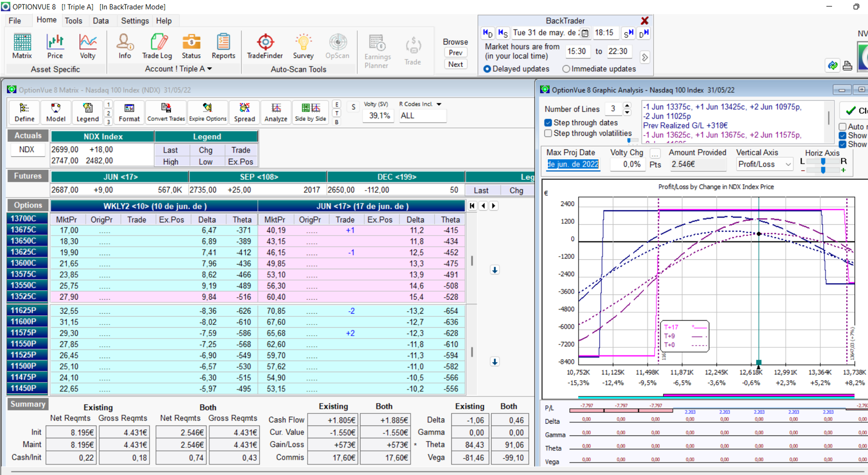Screen dimensions: 868x475
Task: Step forward one day in BackTrader
Action: (644, 33)
